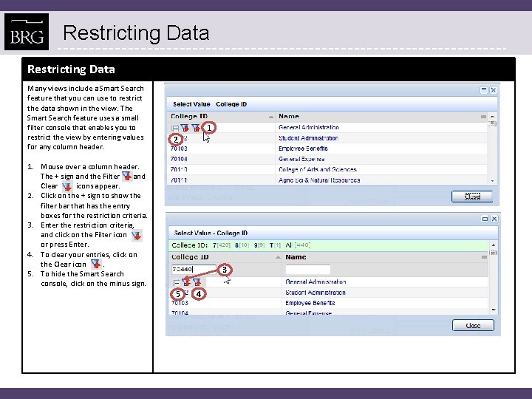Click scrollbar up arrow in the lower dialog
Viewport: 532px width, 399px height.
pos(494,245)
